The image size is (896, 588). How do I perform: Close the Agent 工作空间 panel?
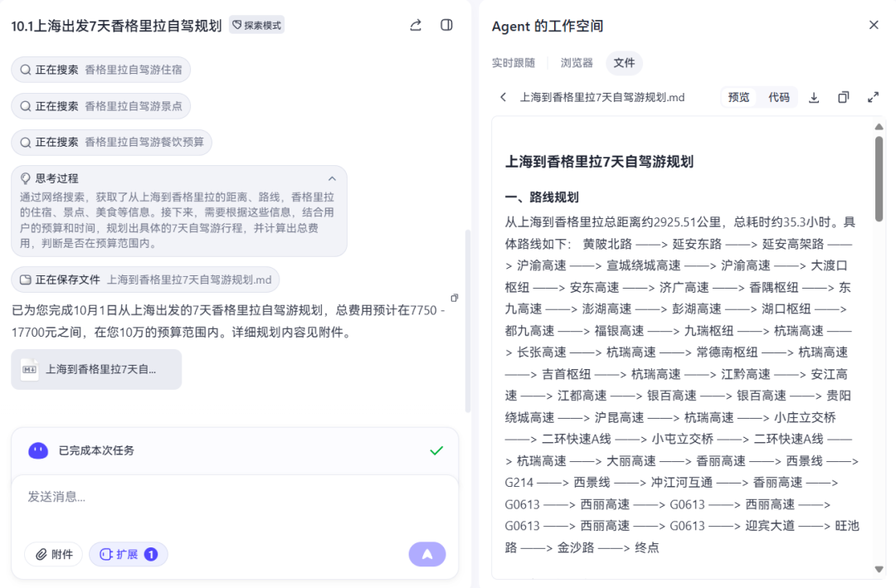tap(874, 25)
